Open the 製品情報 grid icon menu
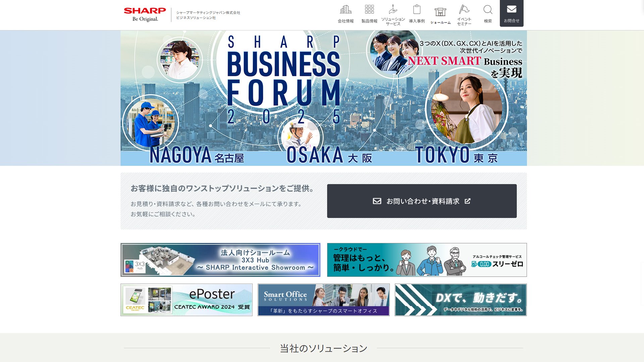The width and height of the screenshot is (644, 362). tap(369, 14)
